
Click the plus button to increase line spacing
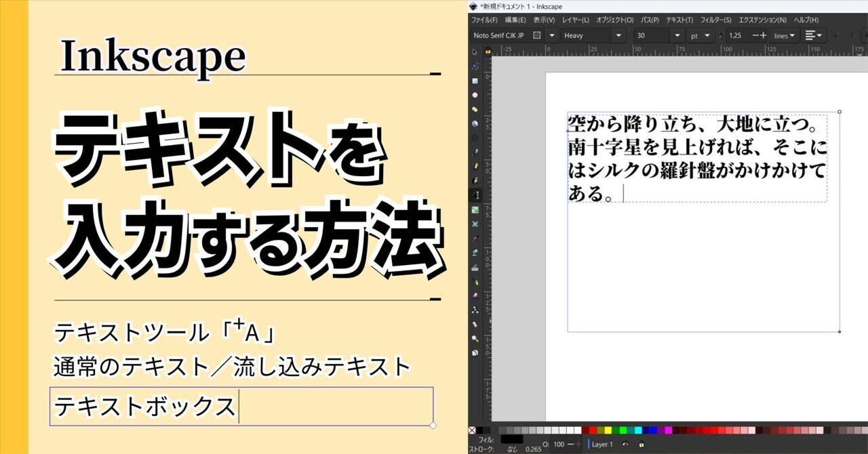pyautogui.click(x=763, y=35)
